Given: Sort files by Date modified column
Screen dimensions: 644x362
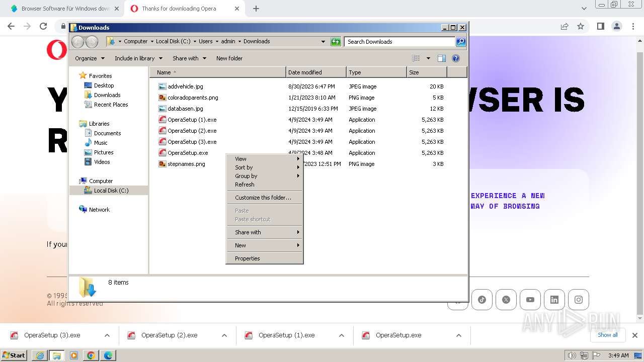Looking at the screenshot, I should [316, 72].
